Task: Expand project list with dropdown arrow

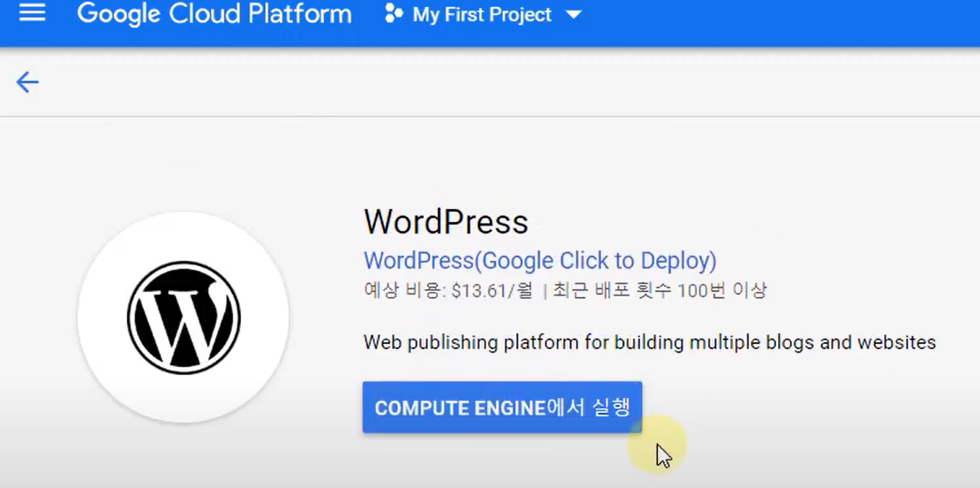Action: coord(573,15)
